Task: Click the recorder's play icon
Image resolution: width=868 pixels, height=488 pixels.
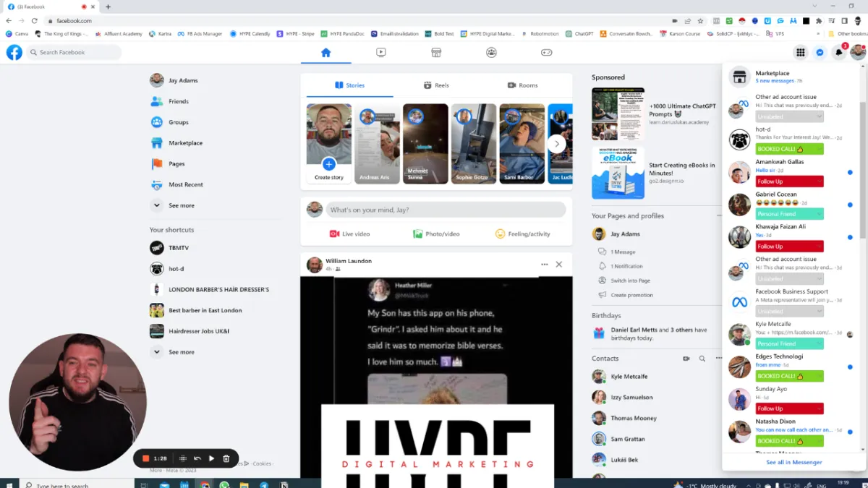Action: 212,458
